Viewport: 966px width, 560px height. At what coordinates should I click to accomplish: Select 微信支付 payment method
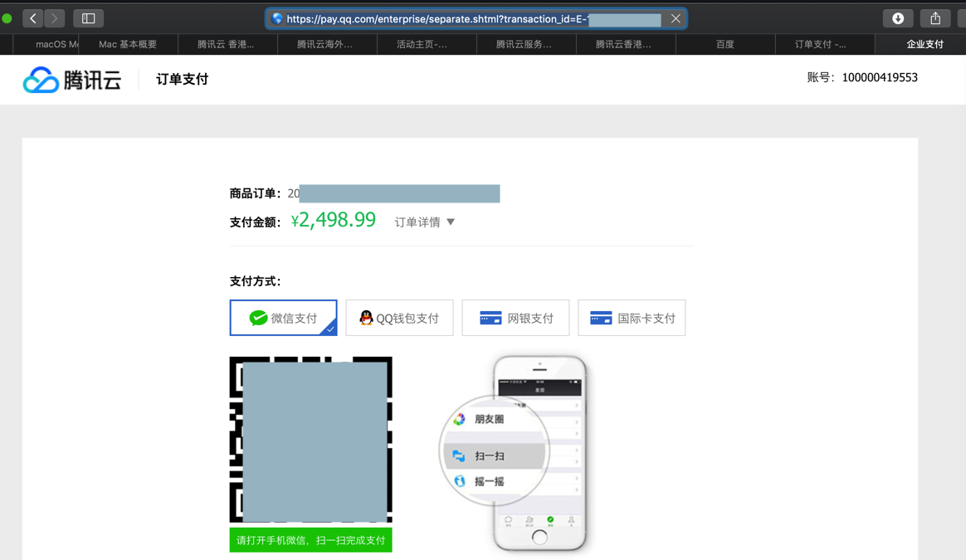283,318
